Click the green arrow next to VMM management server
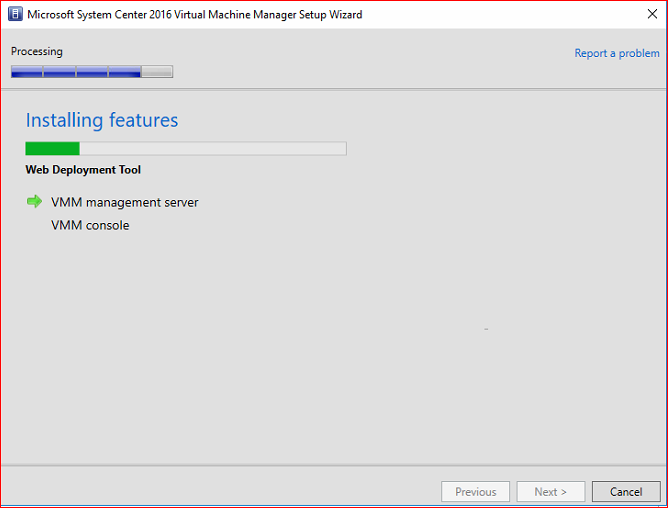Viewport: 668px width, 508px height. (x=34, y=201)
